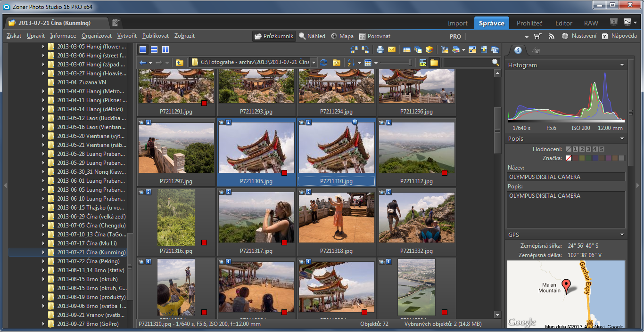This screenshot has width=644, height=332.
Task: Toggle full-screen display mode icon
Action: point(627,22)
